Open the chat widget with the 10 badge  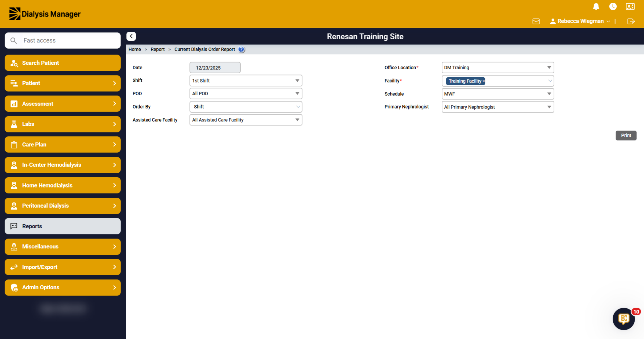pos(624,319)
